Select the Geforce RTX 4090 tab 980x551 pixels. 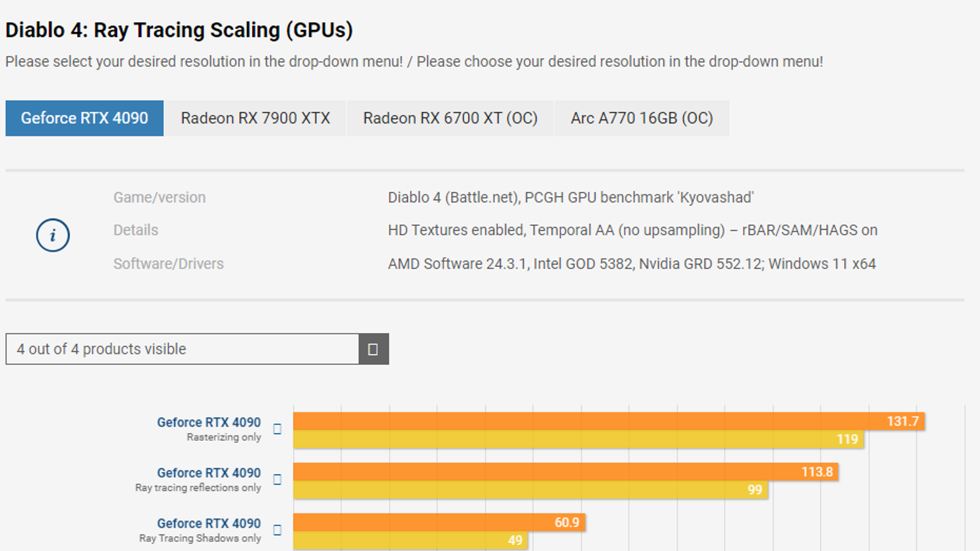click(85, 118)
